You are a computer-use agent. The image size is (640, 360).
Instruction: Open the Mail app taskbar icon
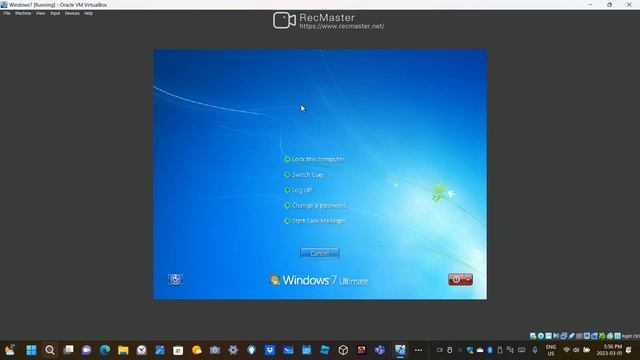coord(288,350)
